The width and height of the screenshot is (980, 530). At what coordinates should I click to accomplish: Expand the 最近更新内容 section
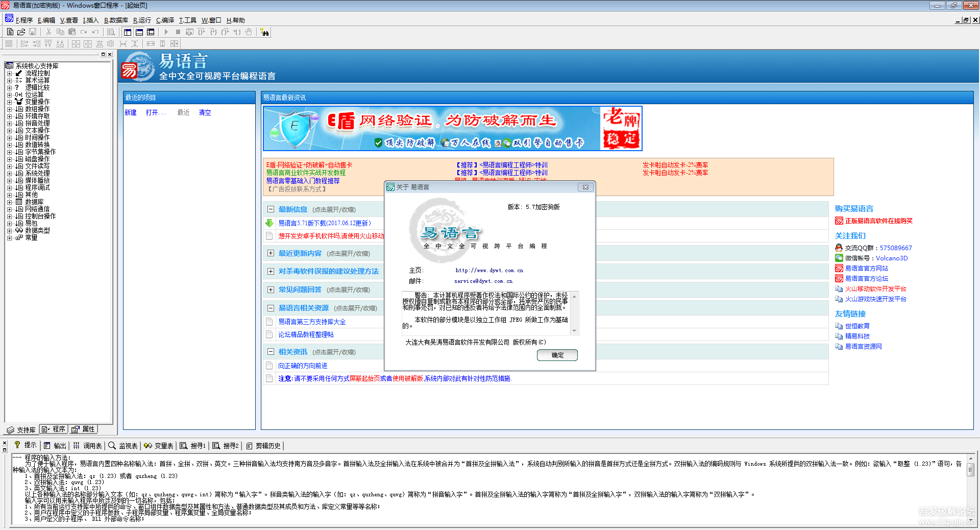271,253
